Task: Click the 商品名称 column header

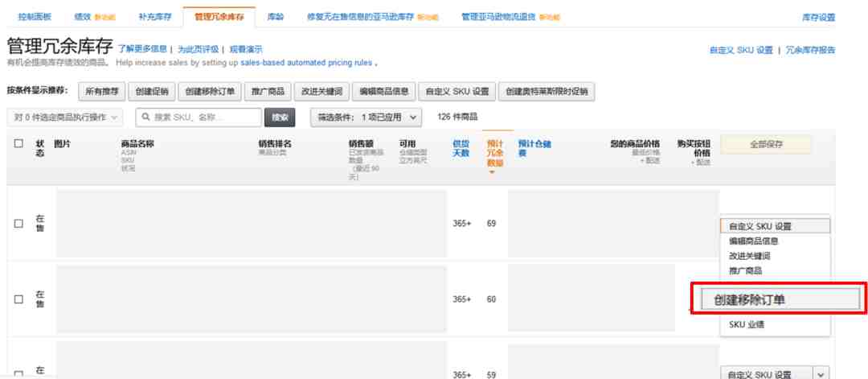Action: pyautogui.click(x=137, y=144)
